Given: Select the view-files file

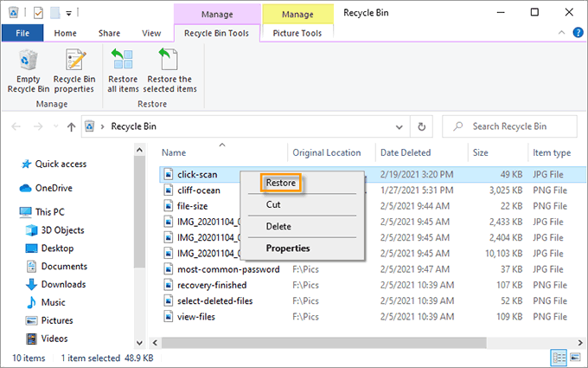Looking at the screenshot, I should pyautogui.click(x=196, y=317).
